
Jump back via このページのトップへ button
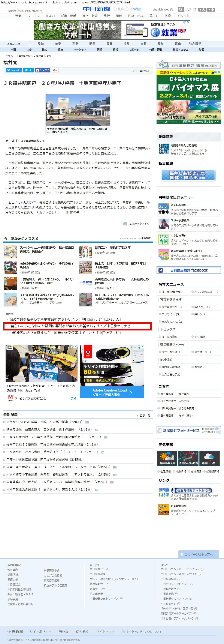click(199, 554)
